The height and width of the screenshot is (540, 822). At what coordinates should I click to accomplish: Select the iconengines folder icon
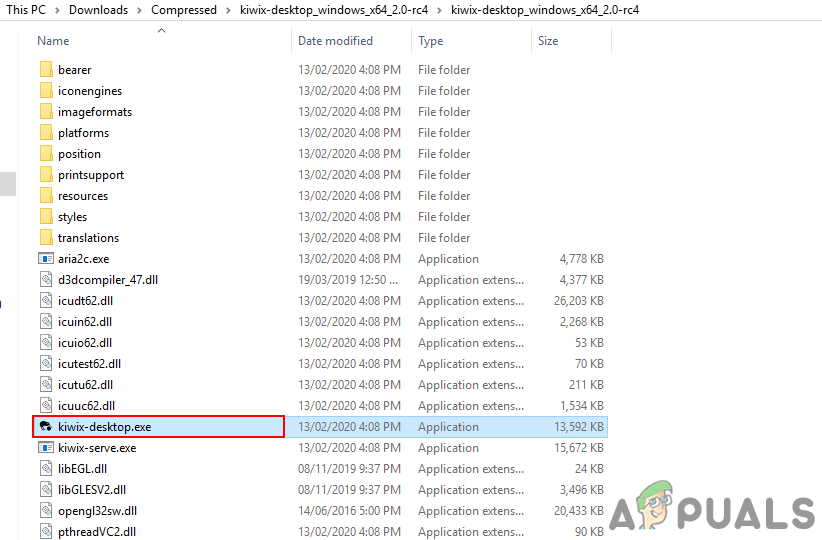[x=46, y=91]
